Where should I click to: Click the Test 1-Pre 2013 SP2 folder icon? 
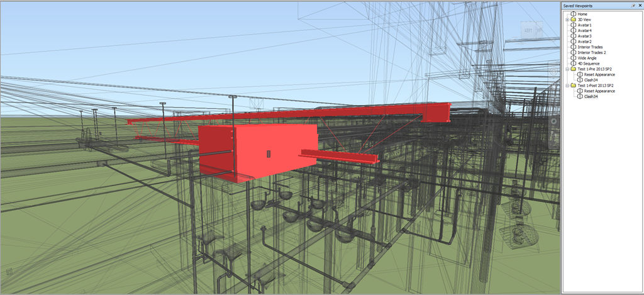[574, 69]
